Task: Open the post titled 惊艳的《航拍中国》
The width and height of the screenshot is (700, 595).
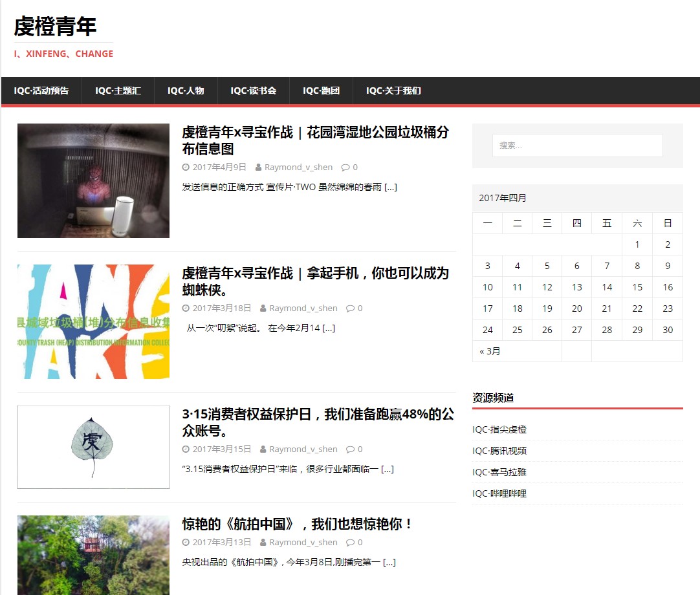Action: (x=297, y=524)
